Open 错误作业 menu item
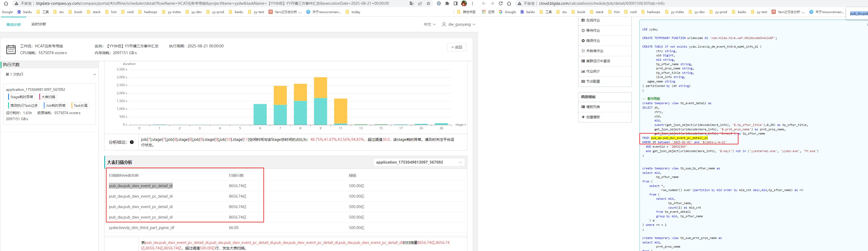Image resolution: width=868 pixels, height=251 pixels. pos(605,41)
